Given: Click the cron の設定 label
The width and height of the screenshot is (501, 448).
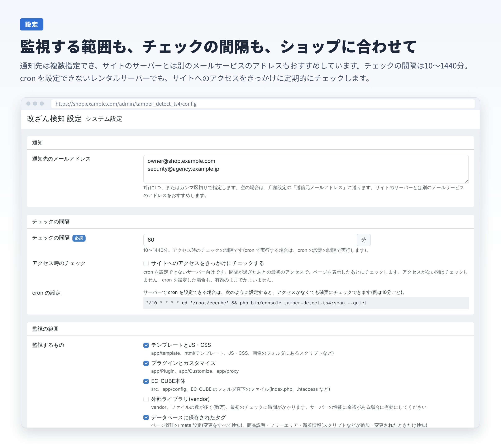Looking at the screenshot, I should point(46,293).
